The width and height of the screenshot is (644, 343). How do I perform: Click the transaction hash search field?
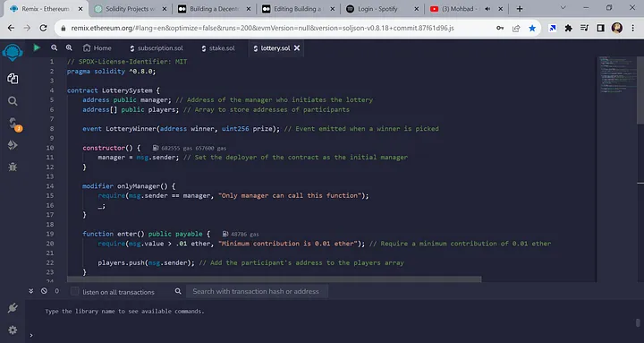[x=257, y=291]
